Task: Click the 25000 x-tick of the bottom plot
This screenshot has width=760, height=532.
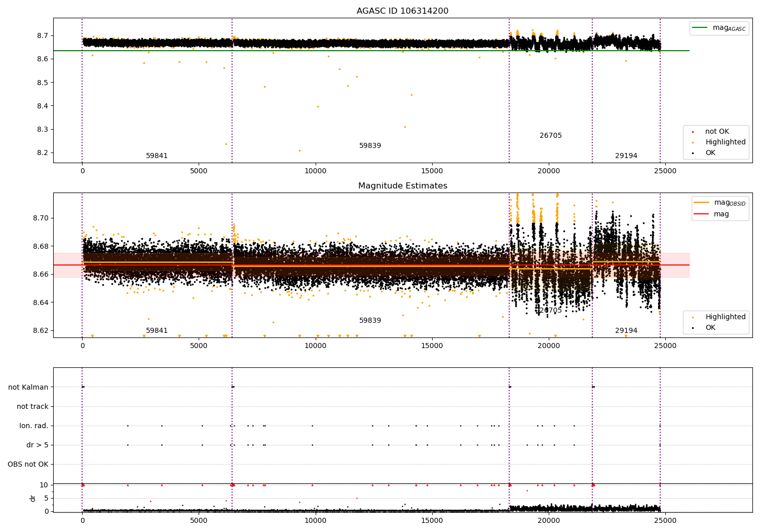Action: click(665, 520)
